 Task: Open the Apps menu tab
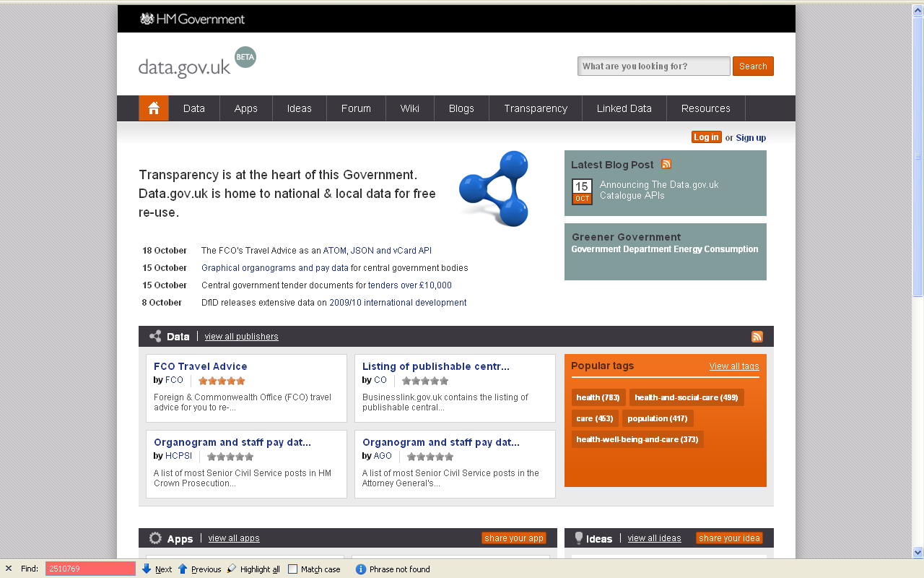(246, 108)
